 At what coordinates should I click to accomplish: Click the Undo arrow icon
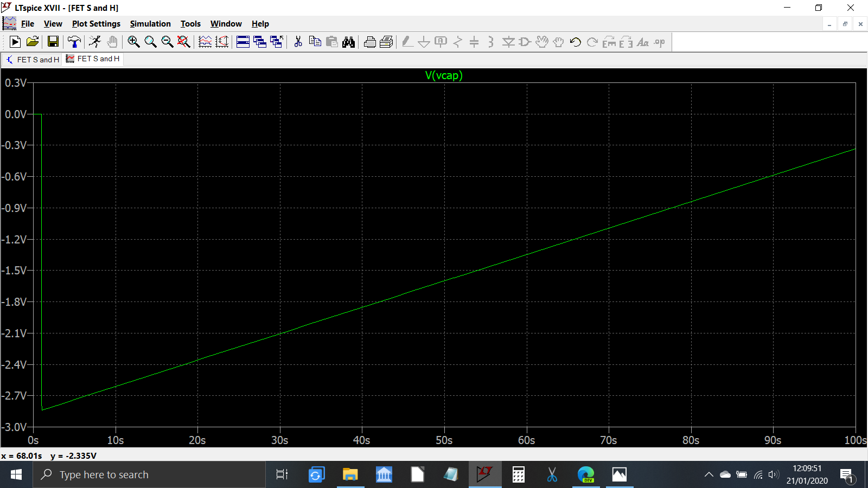pos(576,42)
